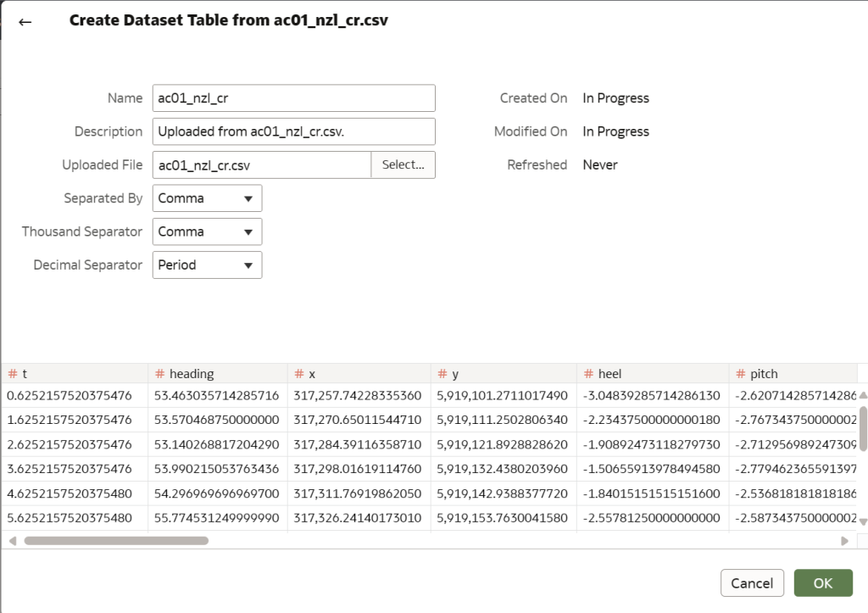Click the Select... file button
Screen dimensions: 868x613
403,165
